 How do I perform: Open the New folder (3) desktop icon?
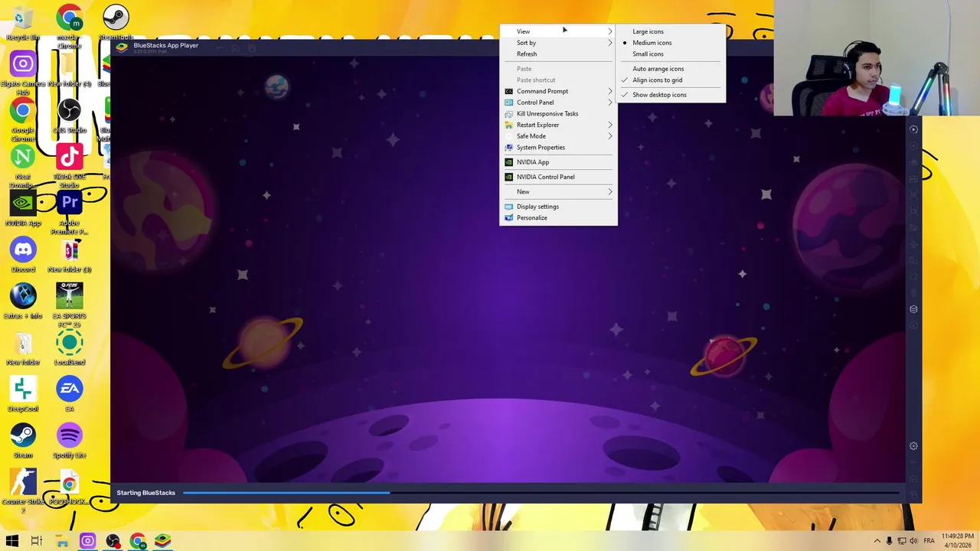coord(69,255)
